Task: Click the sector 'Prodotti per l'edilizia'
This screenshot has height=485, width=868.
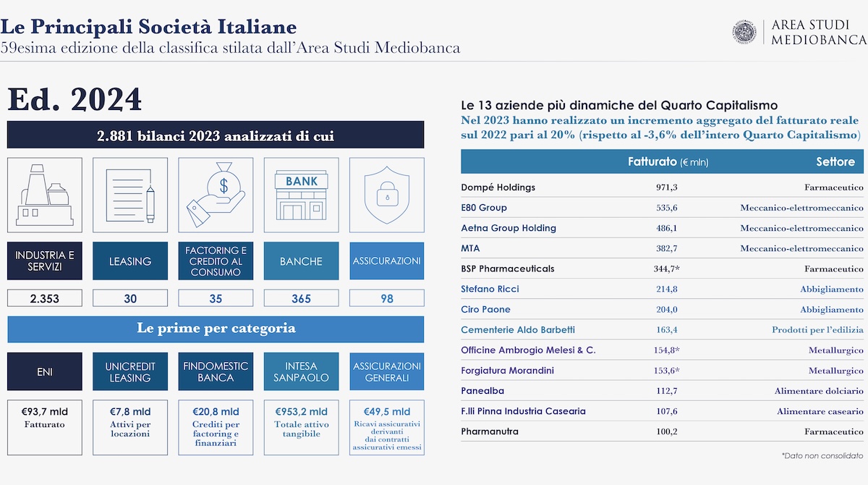Action: pos(817,330)
